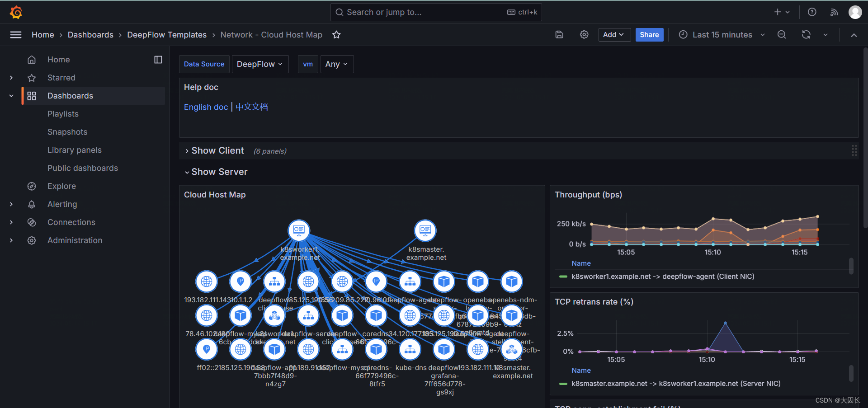Open dashboard settings gear icon
The width and height of the screenshot is (868, 408).
(x=584, y=35)
